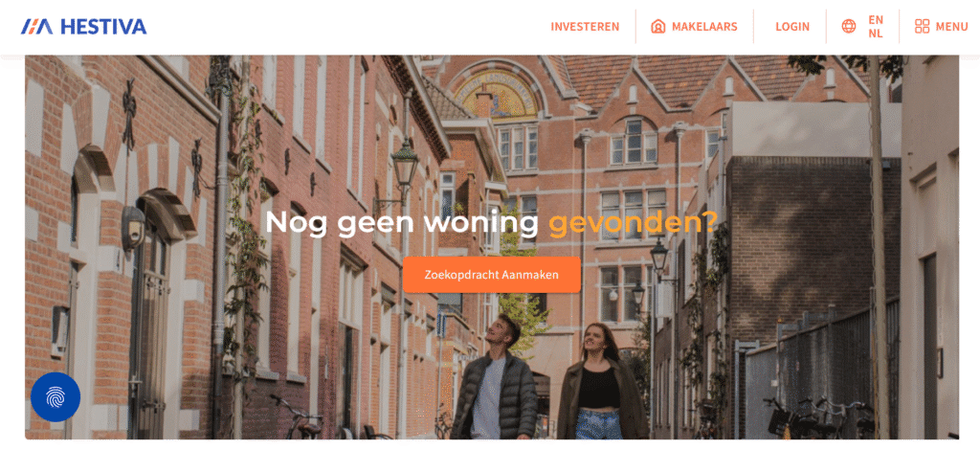Viewport: 980px width, 450px height.
Task: Click the house icon beside MAKELAARS
Action: coord(657,26)
